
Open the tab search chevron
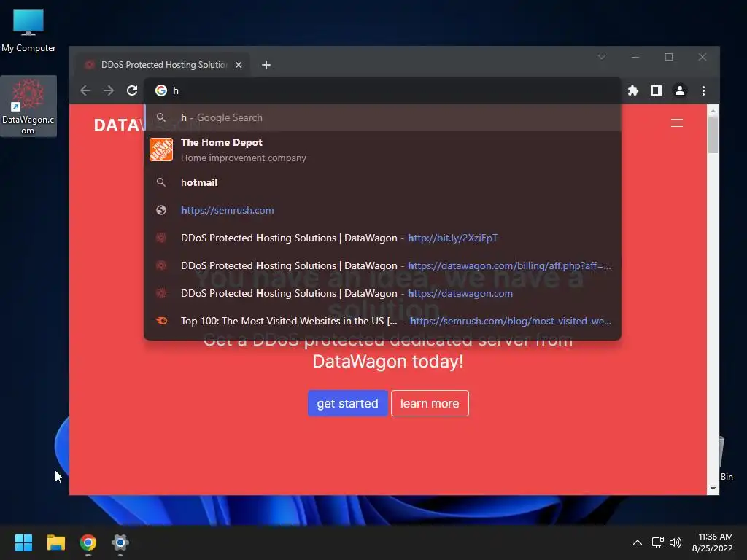(x=602, y=57)
